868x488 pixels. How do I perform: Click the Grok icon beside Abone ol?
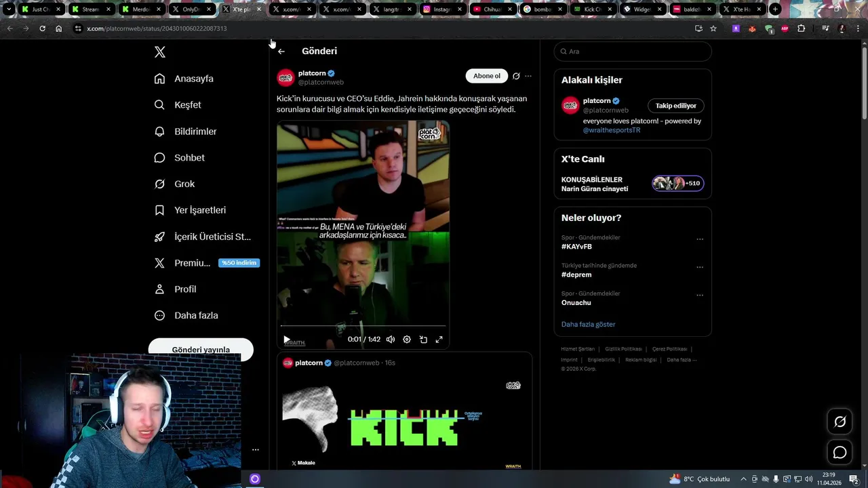[x=516, y=76]
